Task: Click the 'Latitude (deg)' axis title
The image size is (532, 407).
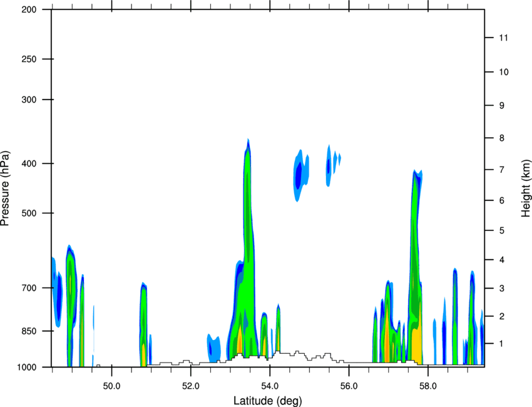Action: click(x=267, y=401)
